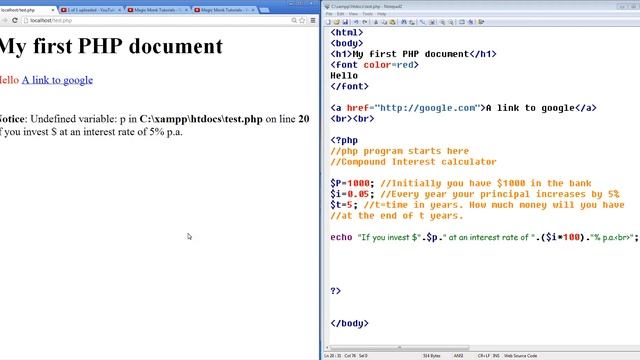
Task: Click the '<h1>My first PHP document</h1>' line
Action: [413, 54]
